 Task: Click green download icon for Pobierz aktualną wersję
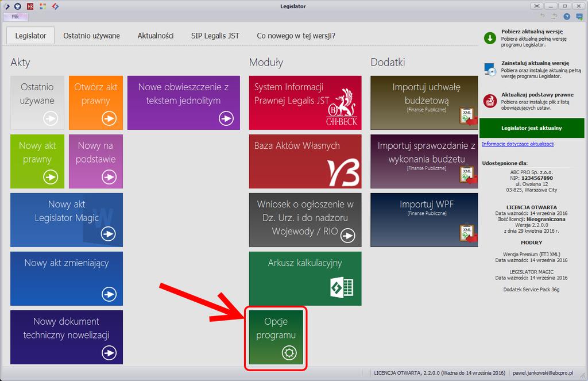tap(490, 38)
